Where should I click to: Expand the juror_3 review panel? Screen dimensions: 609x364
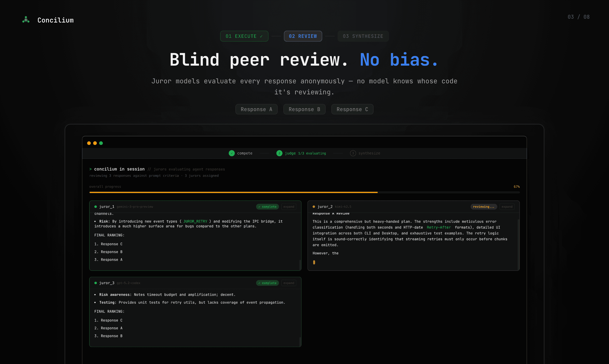coord(289,283)
